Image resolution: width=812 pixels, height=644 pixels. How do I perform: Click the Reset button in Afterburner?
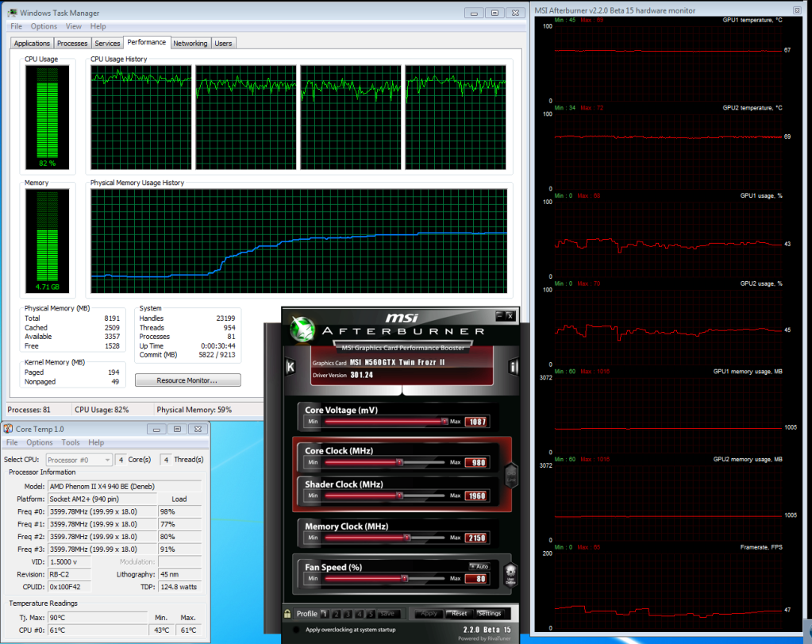pyautogui.click(x=458, y=614)
